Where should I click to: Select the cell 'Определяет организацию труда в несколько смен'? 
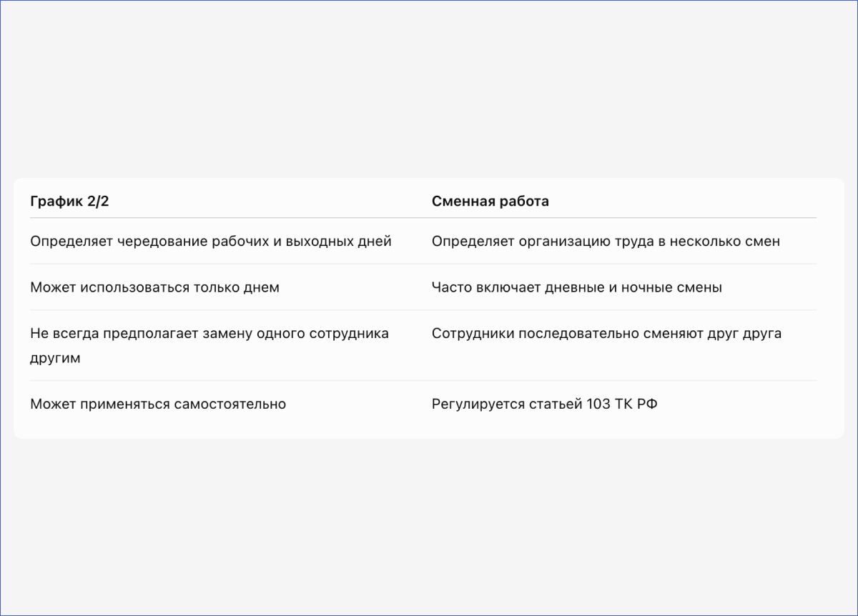(606, 242)
